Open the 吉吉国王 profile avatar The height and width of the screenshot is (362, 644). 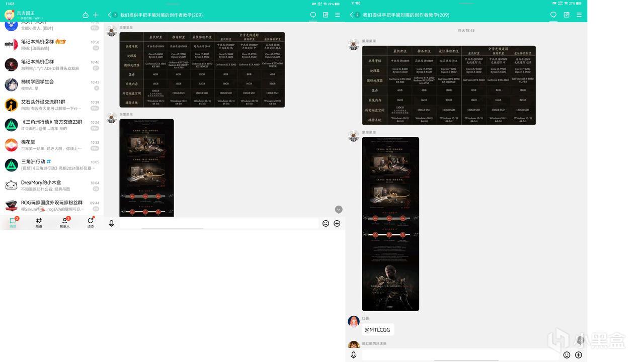pos(9,15)
